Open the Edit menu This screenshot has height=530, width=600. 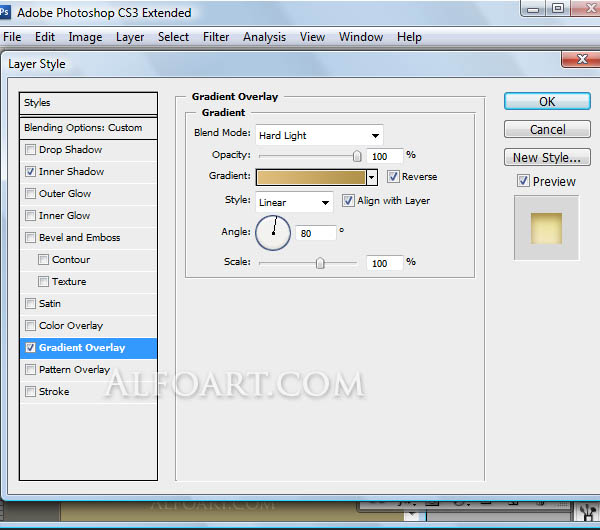tap(45, 37)
